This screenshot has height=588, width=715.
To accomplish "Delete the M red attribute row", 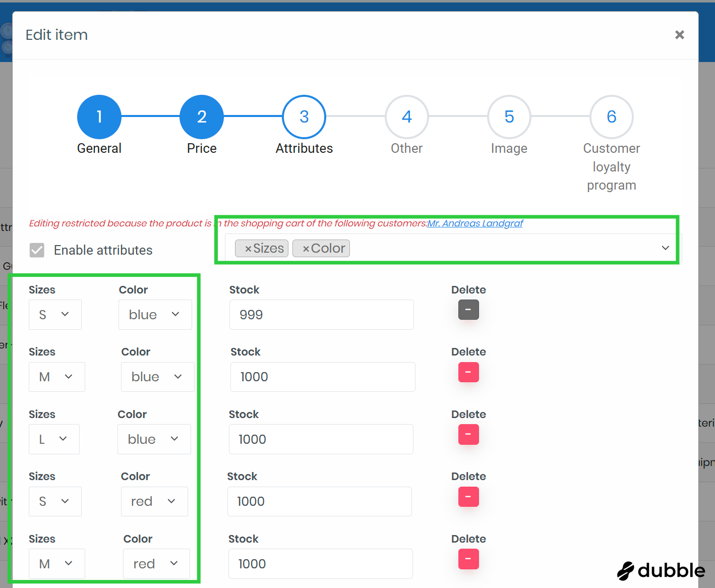I will (468, 559).
